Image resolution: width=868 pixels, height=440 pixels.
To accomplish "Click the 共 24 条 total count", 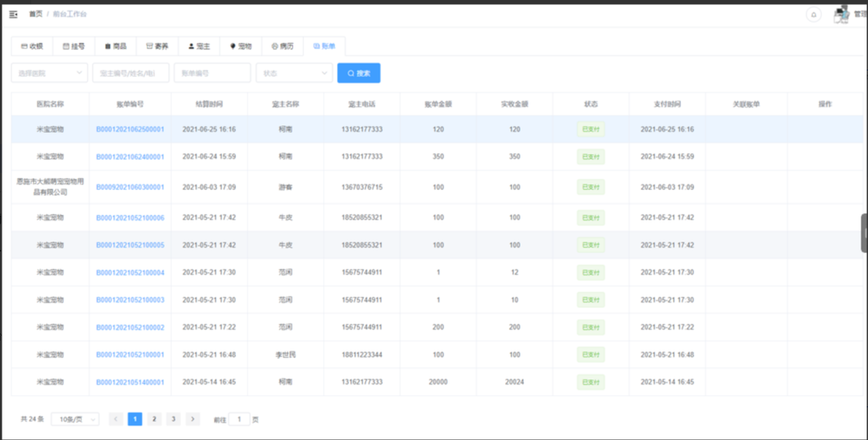I will [x=32, y=420].
